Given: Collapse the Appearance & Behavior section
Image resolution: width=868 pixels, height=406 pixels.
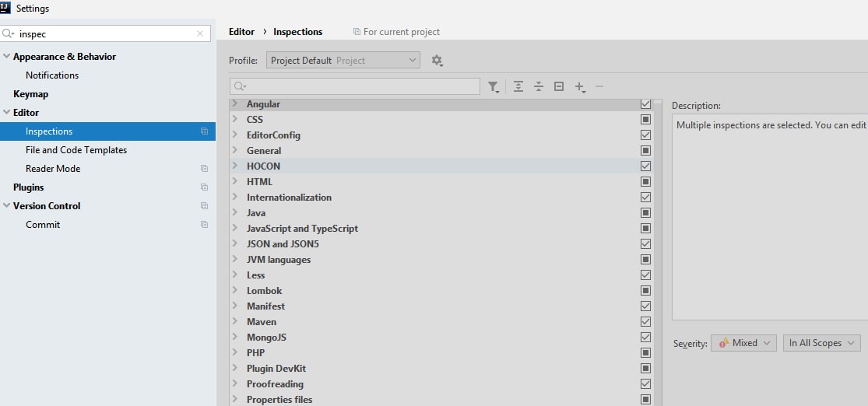Looking at the screenshot, I should (x=7, y=57).
